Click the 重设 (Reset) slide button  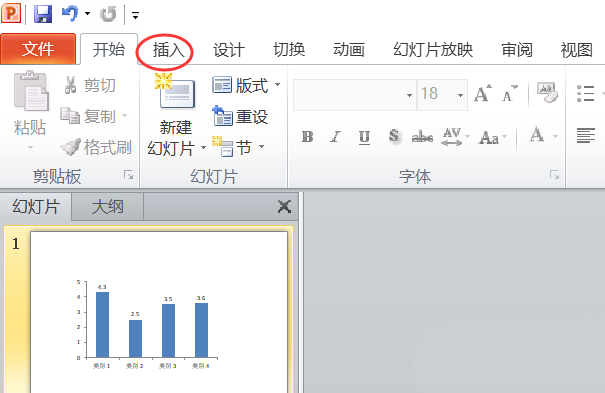pos(240,116)
